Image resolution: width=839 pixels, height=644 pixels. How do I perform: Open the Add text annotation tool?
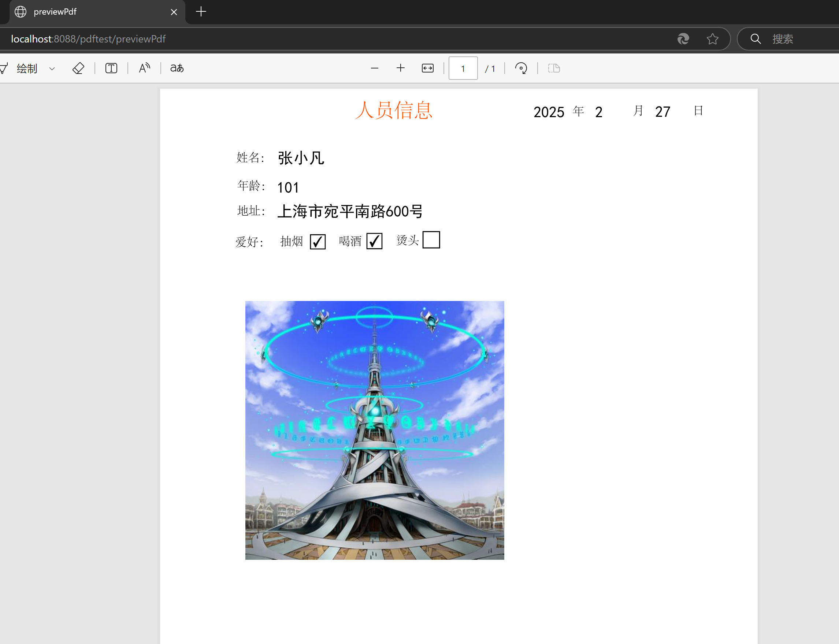(x=111, y=68)
